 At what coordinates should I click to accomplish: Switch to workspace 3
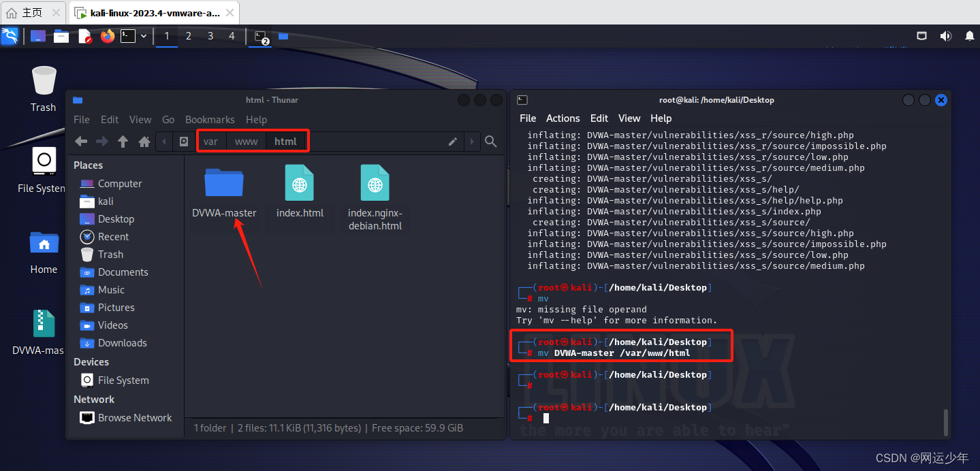(x=210, y=36)
